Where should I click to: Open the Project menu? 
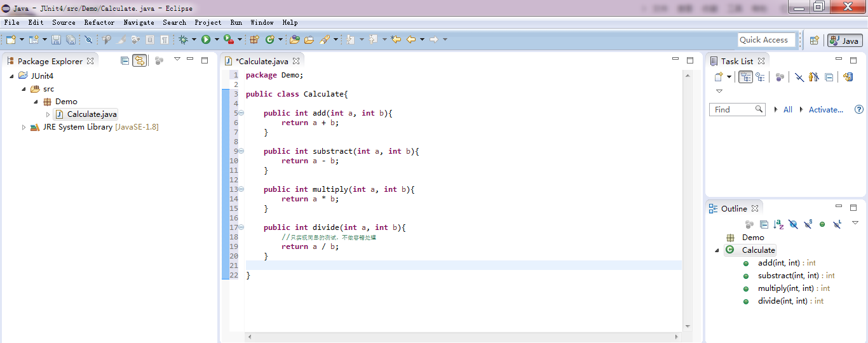click(208, 22)
